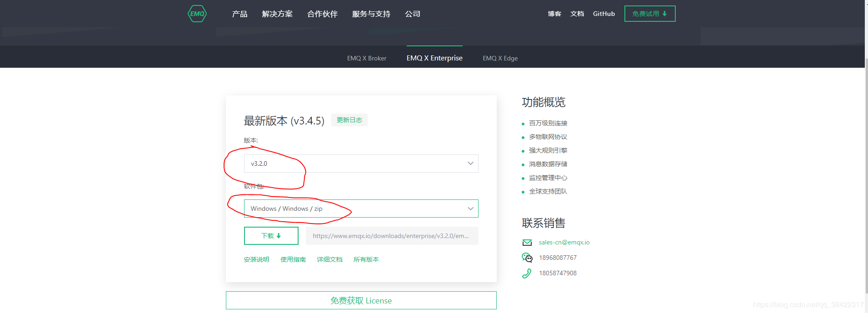
Task: Open the 详细文档 link
Action: point(329,259)
